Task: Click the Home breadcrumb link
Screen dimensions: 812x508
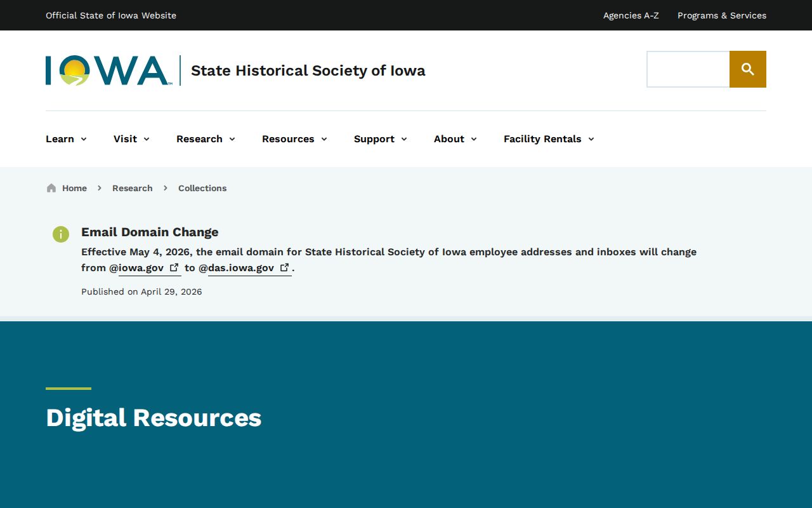Action: [x=74, y=188]
